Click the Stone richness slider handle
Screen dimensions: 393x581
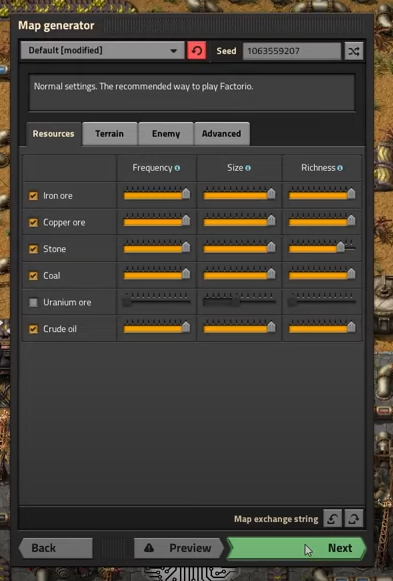coord(341,247)
